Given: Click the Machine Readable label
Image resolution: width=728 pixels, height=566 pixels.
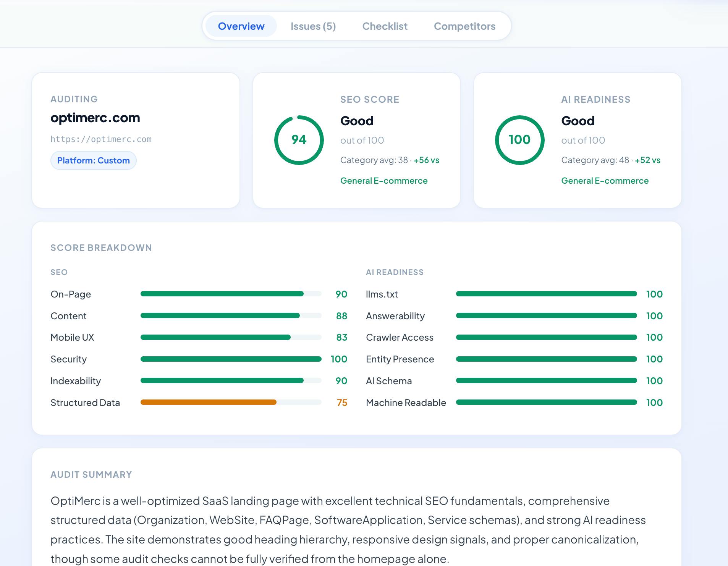Looking at the screenshot, I should coord(406,403).
